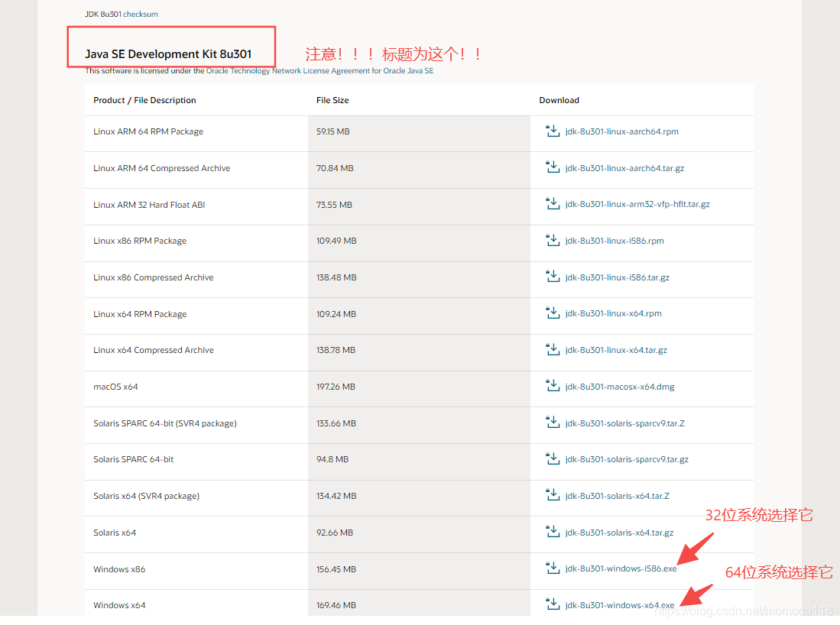Click the 138.78 MB file size value
Screen dimensions: 840x625
(x=336, y=350)
